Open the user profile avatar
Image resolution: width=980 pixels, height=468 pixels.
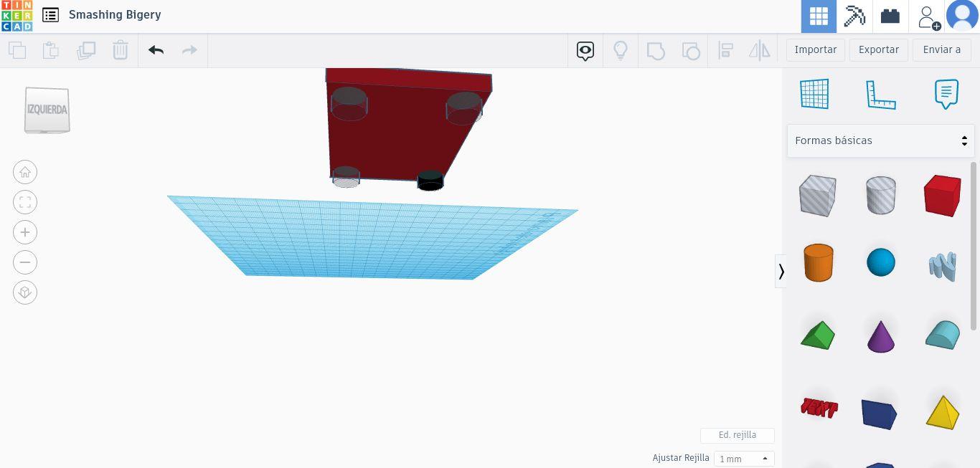[x=962, y=16]
